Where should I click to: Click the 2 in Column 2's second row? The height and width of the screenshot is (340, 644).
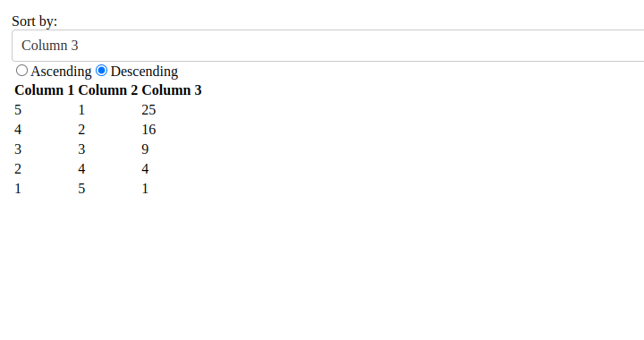click(x=81, y=130)
